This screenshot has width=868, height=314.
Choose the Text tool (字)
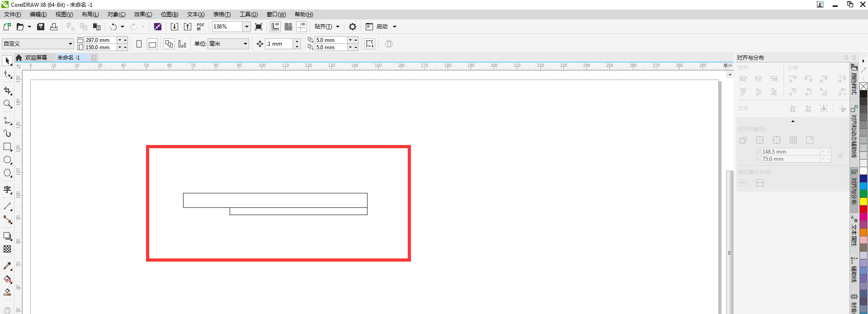coord(7,190)
